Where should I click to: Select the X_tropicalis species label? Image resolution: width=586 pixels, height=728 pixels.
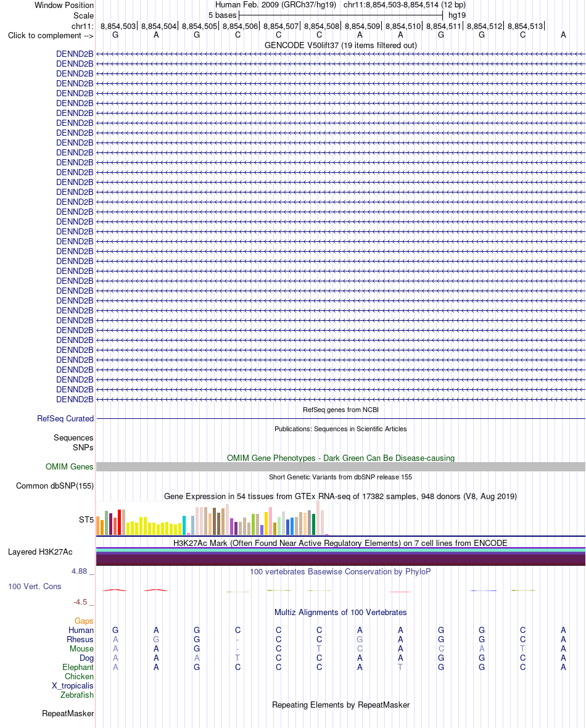point(73,686)
